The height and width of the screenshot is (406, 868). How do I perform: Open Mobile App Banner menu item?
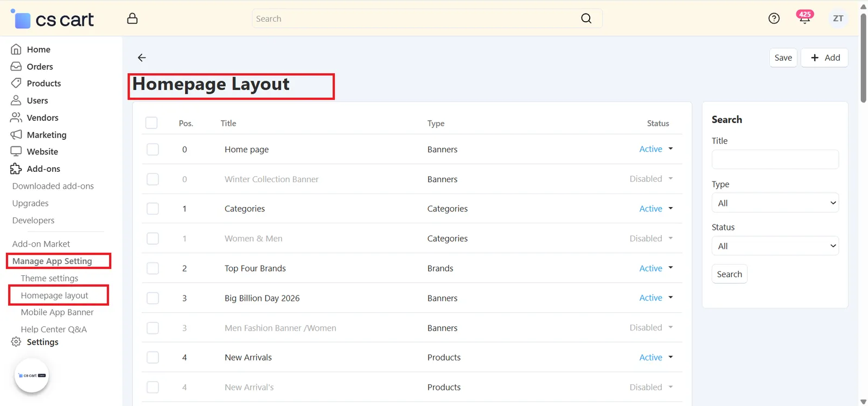(x=57, y=312)
